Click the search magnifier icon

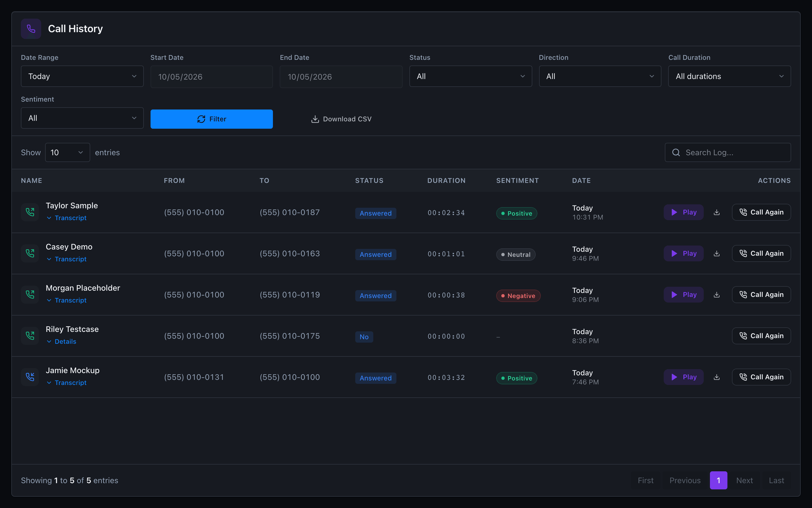click(676, 152)
